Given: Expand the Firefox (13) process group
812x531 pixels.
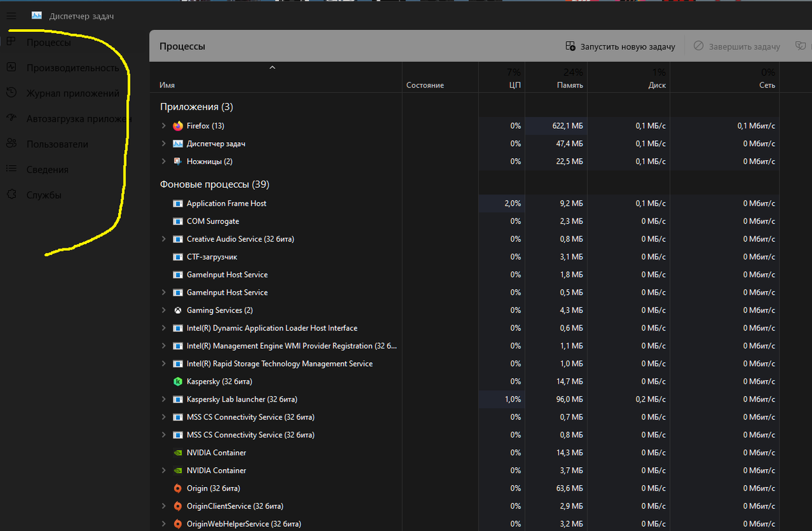Looking at the screenshot, I should [163, 125].
